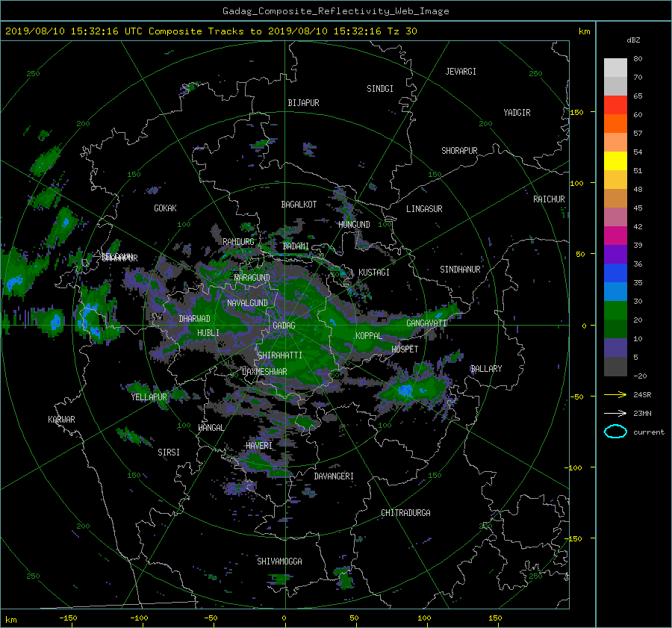672x628 pixels.
Task: Click the HOSPET city label
Action: coord(405,349)
